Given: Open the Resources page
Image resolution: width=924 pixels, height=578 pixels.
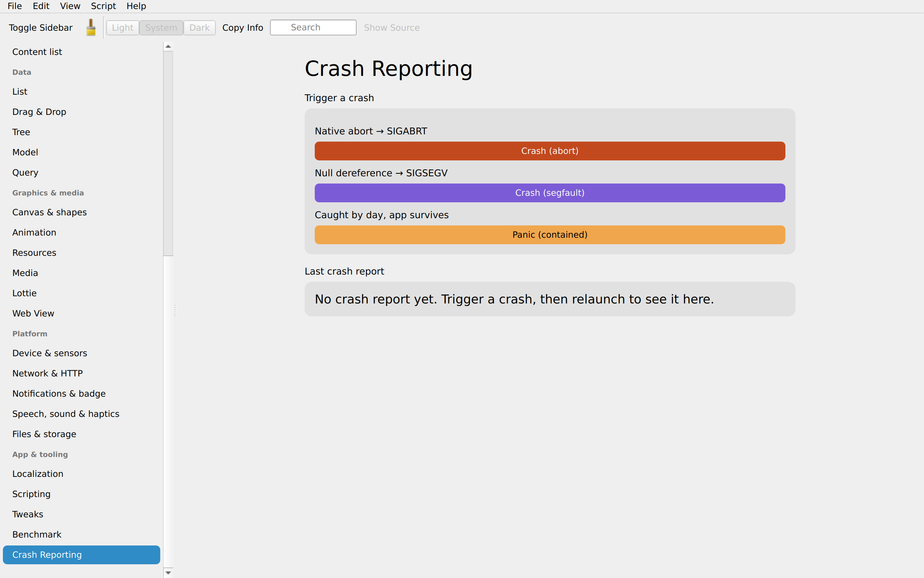Looking at the screenshot, I should pyautogui.click(x=81, y=253).
